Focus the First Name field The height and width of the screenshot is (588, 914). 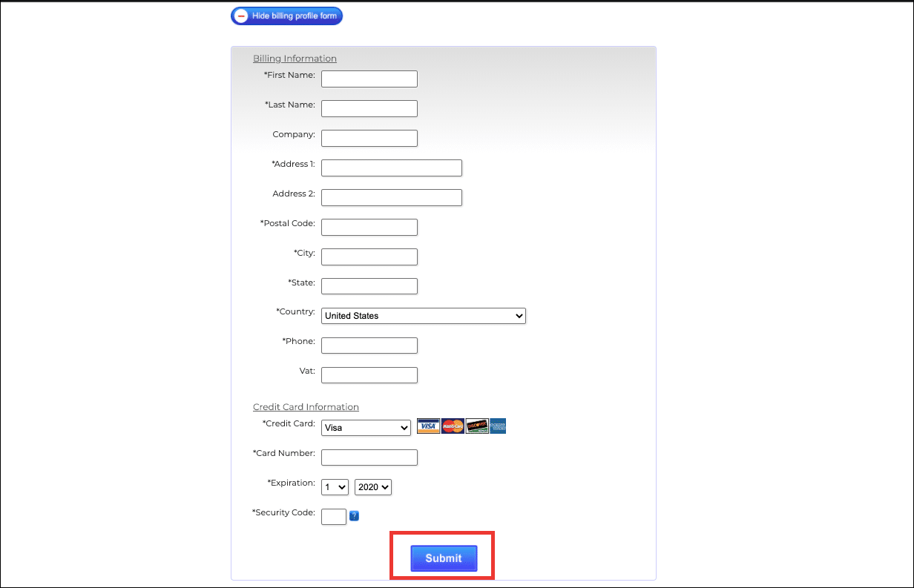click(369, 79)
